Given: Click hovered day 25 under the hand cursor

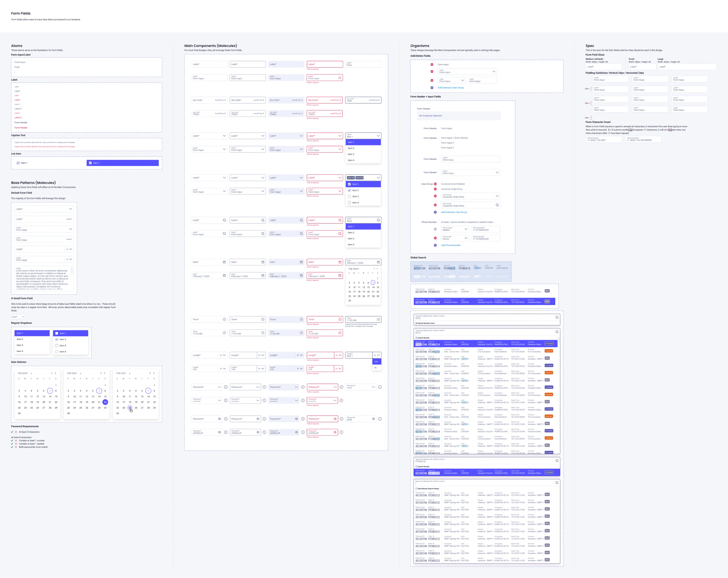Looking at the screenshot, I should coord(130,408).
